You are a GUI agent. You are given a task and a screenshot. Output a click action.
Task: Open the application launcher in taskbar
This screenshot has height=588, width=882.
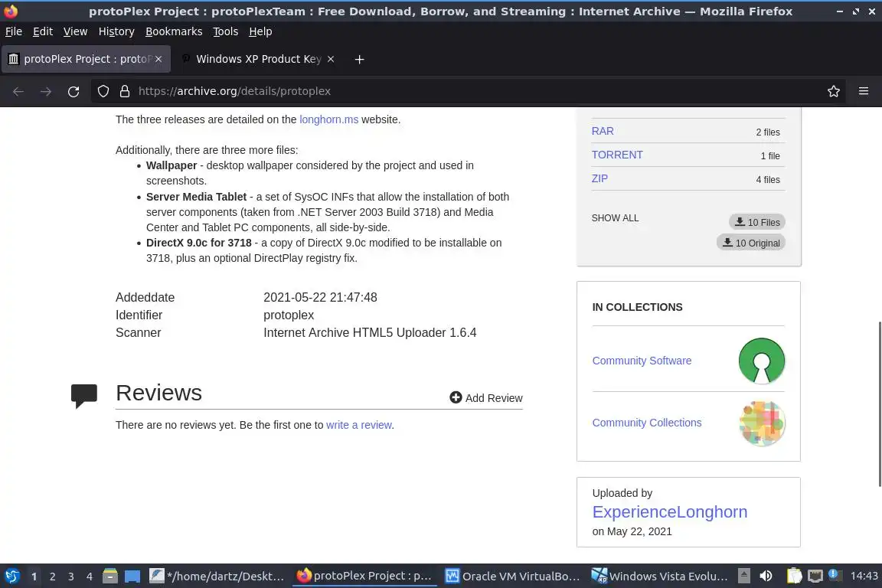11,576
